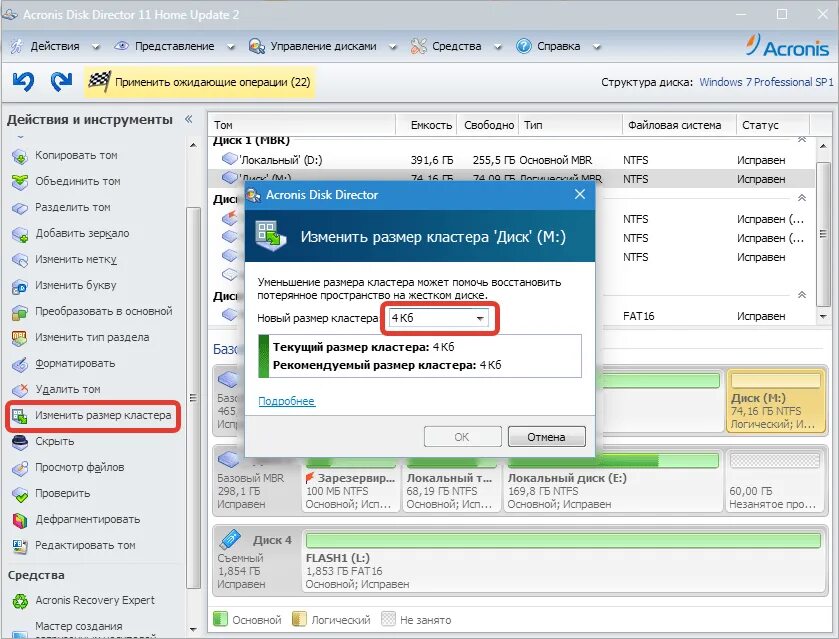Select Преобразовать в основной action
The image size is (839, 639).
pos(104,311)
